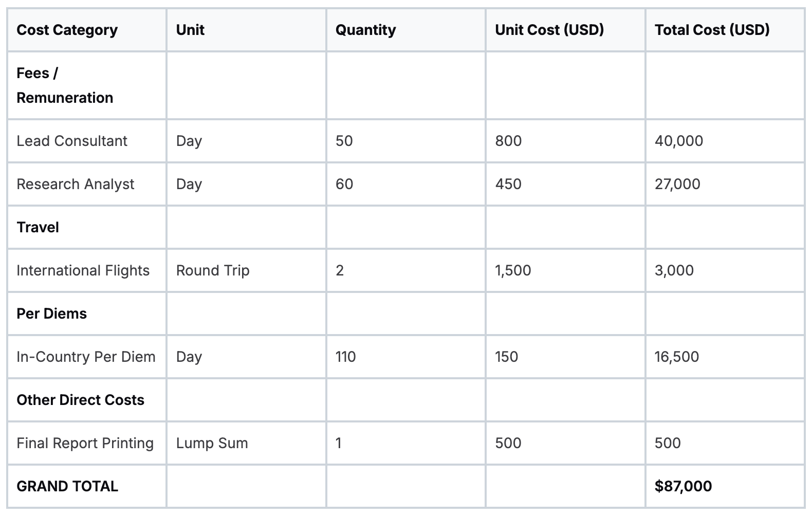Click the 40,000 total cost cell
812x516 pixels.
point(678,141)
